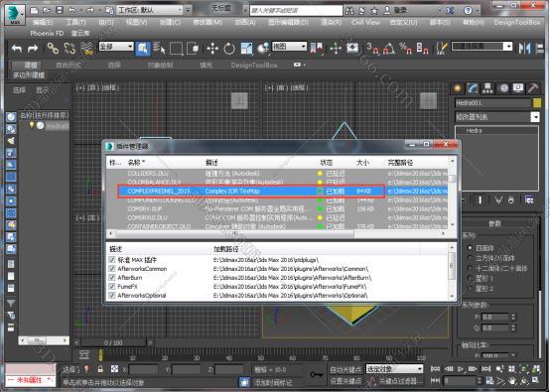Select the 四面体 radio button
The height and width of the screenshot is (392, 550).
[470, 248]
